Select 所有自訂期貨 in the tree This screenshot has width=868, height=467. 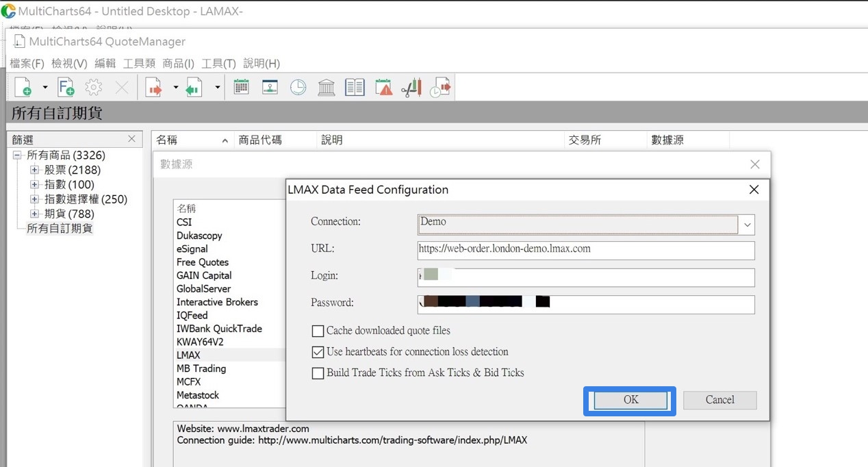coord(60,229)
